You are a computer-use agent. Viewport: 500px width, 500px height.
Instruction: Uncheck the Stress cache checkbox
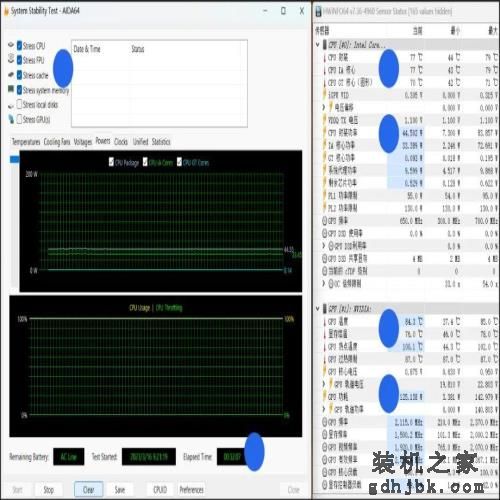(x=19, y=75)
